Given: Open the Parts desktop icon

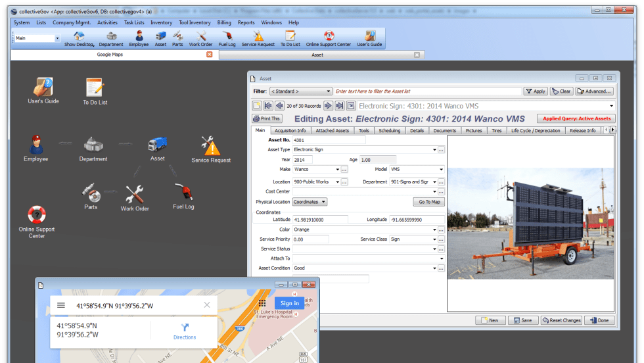Looking at the screenshot, I should click(91, 196).
